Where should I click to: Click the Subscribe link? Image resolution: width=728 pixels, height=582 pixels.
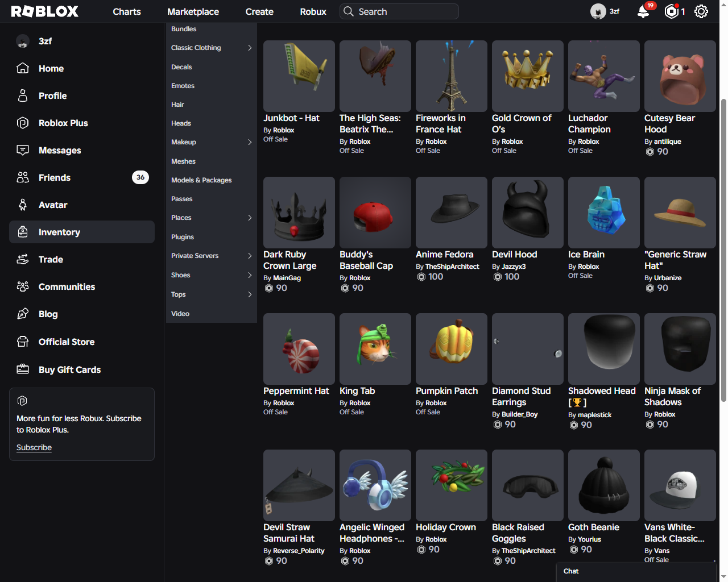point(34,447)
